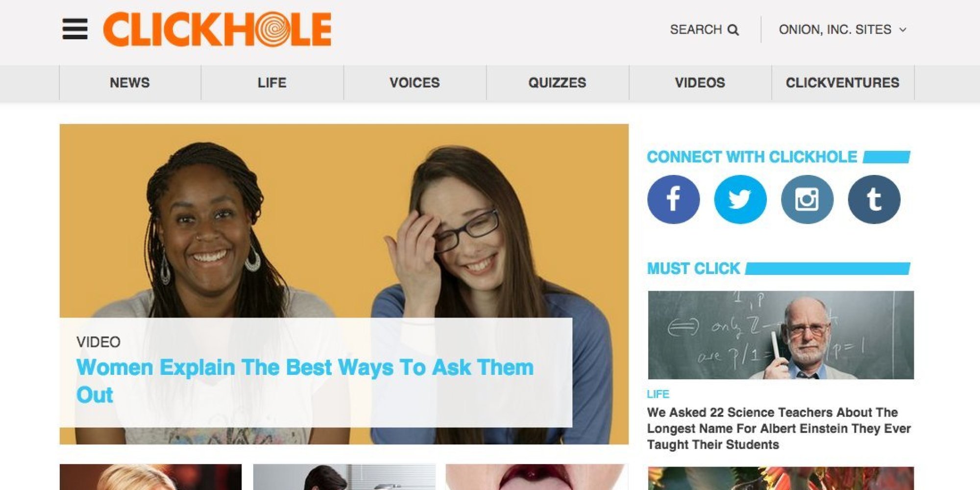Open 'Women Explain The Best Ways' headline
Screen dimensions: 980x490
click(305, 381)
